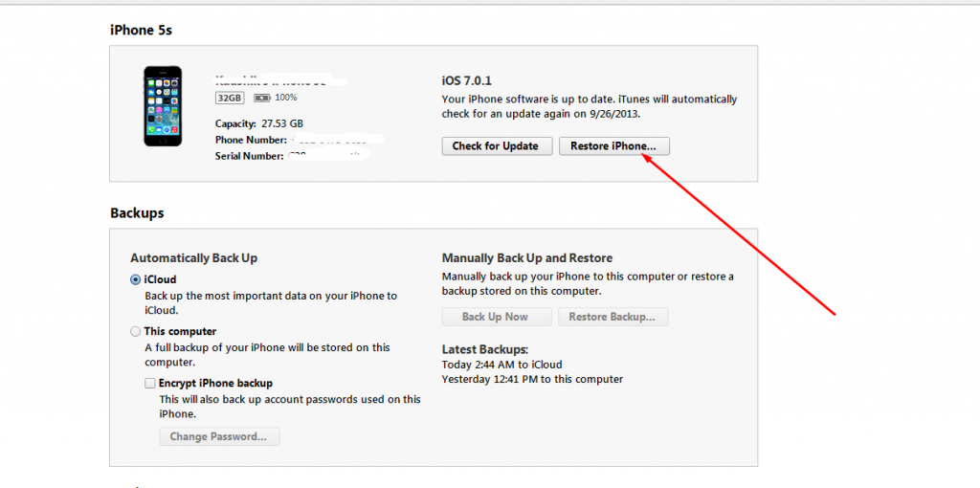This screenshot has height=488, width=980.
Task: Select the iCloud backup radio option
Action: coord(136,279)
